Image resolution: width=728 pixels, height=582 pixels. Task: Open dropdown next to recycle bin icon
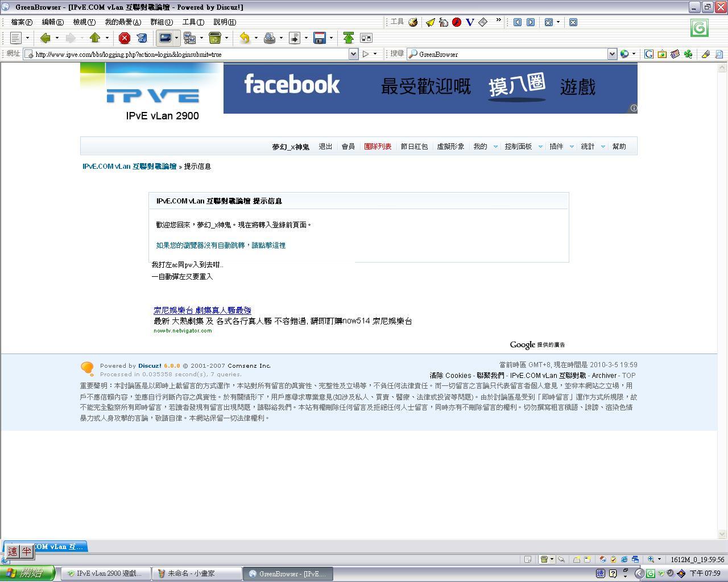click(226, 38)
